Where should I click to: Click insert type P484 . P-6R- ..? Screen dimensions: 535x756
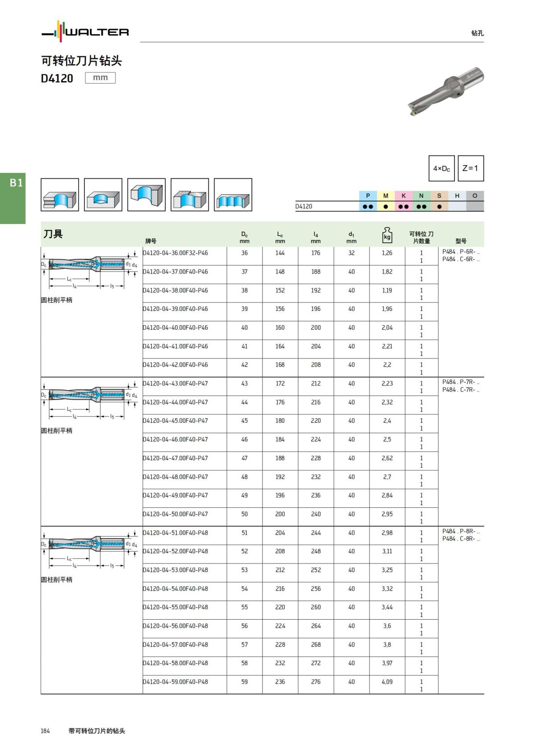coord(461,252)
